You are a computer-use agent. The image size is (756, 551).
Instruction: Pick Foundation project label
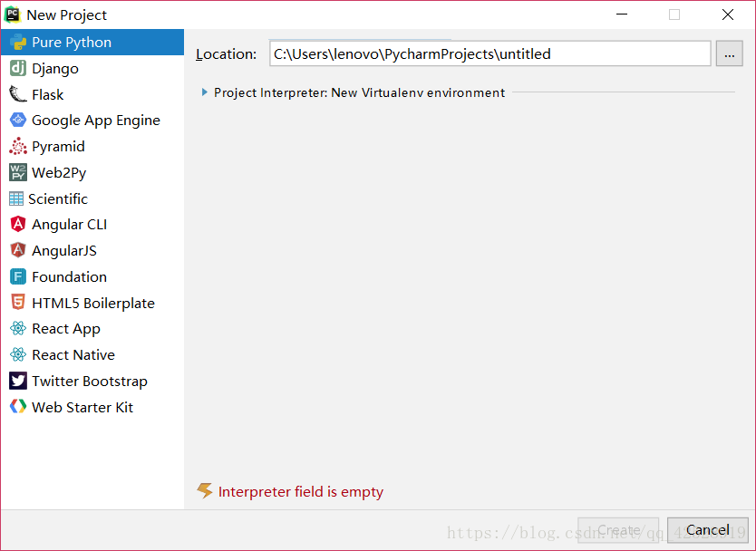click(x=70, y=276)
